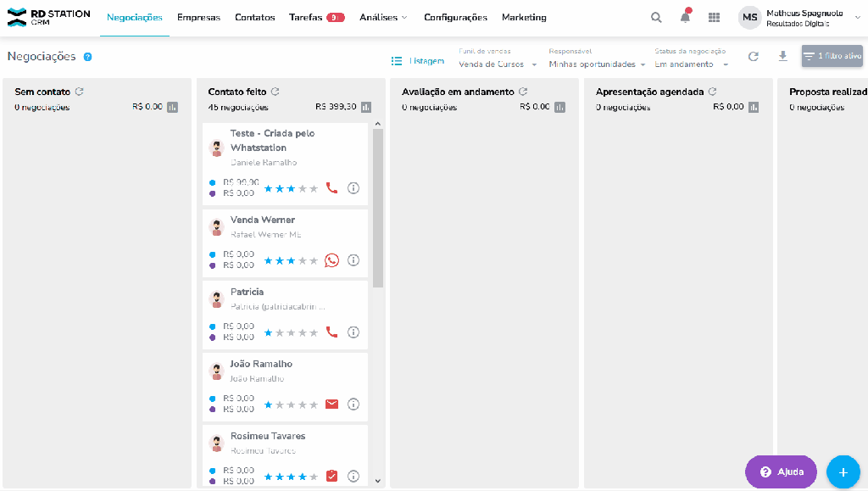868x491 pixels.
Task: Switch to Listagem view
Action: [x=418, y=61]
